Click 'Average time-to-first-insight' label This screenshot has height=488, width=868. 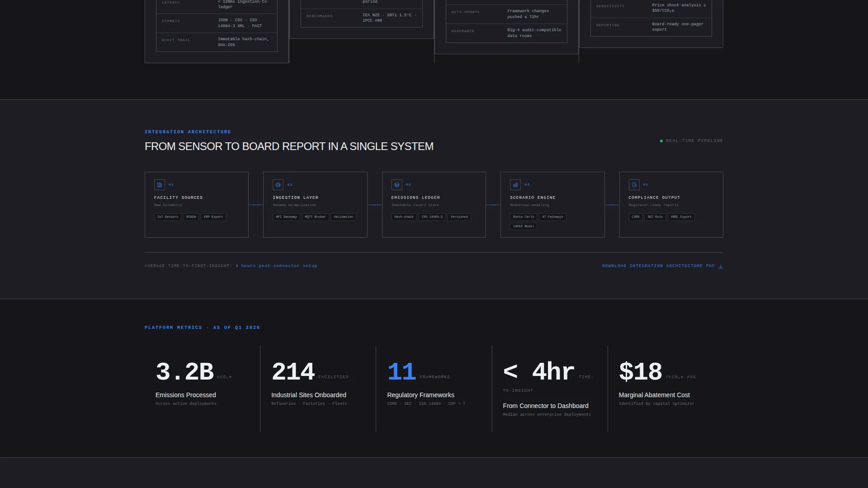click(188, 266)
